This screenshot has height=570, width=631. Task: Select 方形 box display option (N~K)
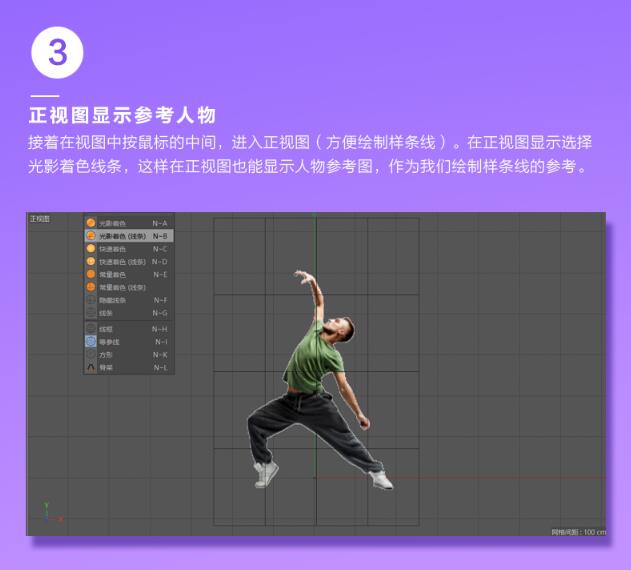[x=129, y=355]
